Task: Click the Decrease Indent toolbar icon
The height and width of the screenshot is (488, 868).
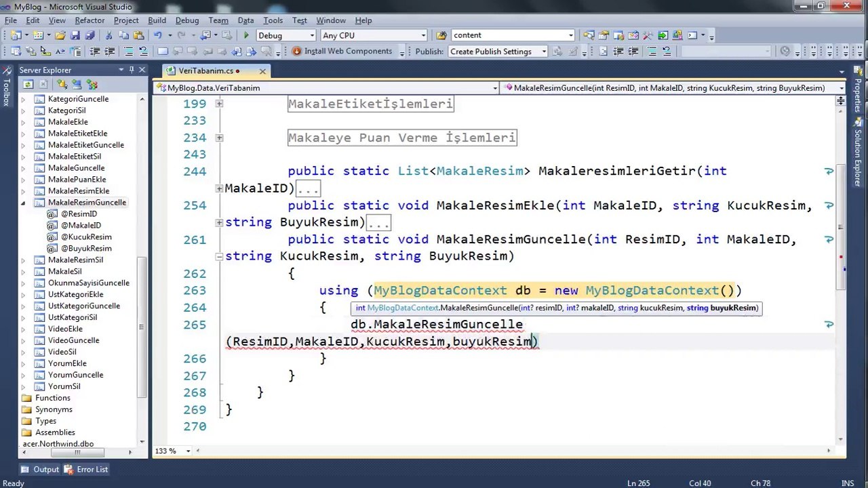Action: click(x=94, y=52)
